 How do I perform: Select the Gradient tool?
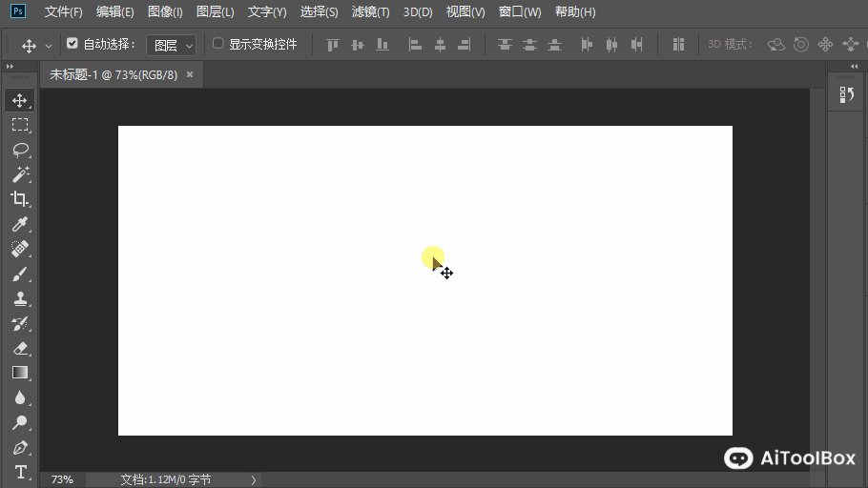20,373
